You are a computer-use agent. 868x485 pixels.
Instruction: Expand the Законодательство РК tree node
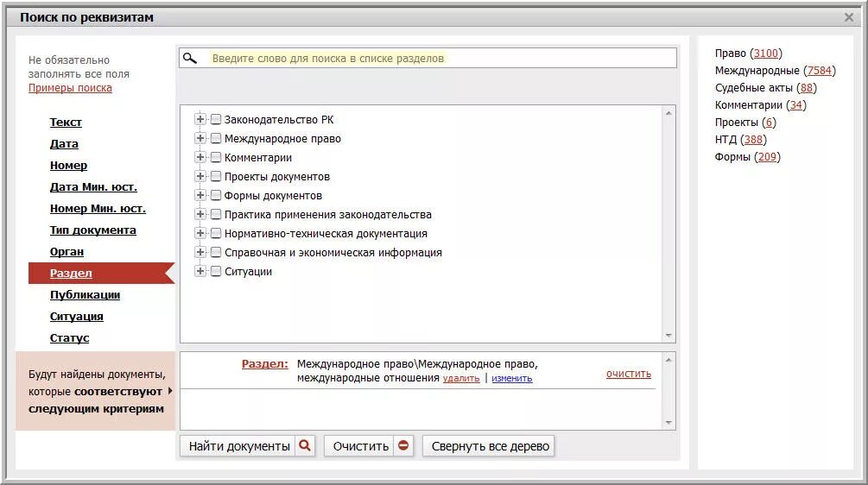200,119
